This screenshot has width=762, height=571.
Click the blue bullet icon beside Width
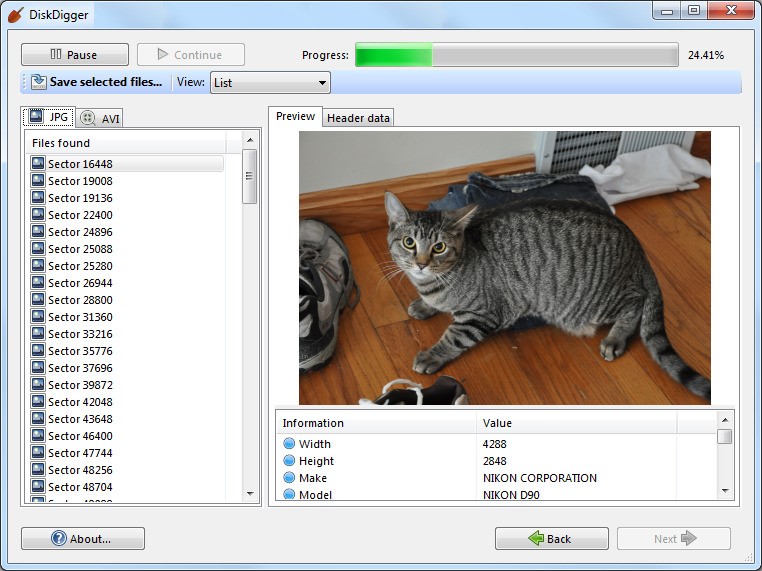click(289, 444)
